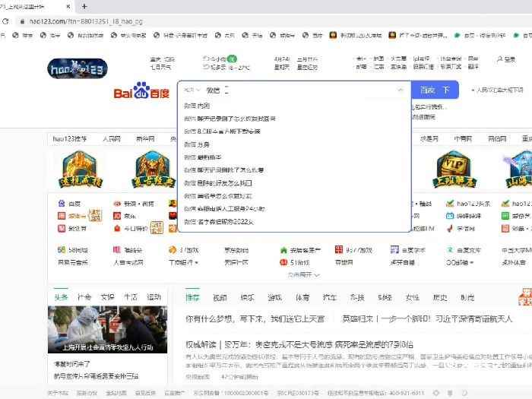Collapse the suggestion list with chevron arrow
Viewport: 532px width, 399px height.
point(401,90)
